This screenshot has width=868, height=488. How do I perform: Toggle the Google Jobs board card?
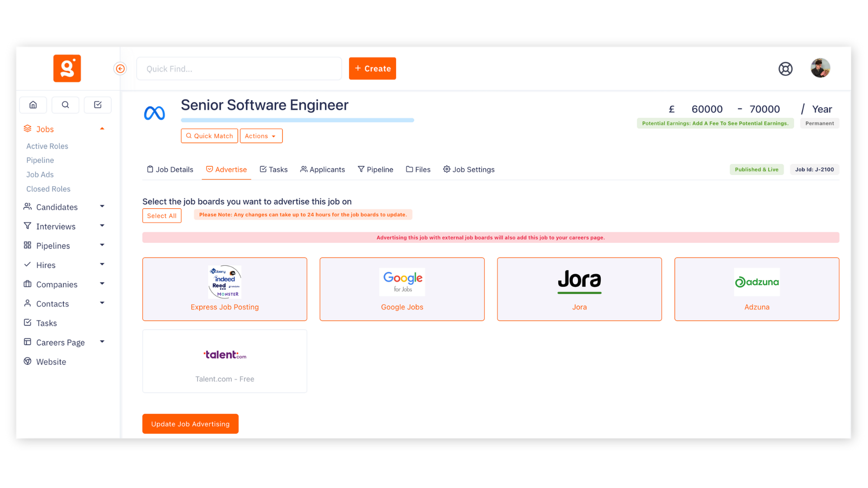click(402, 289)
